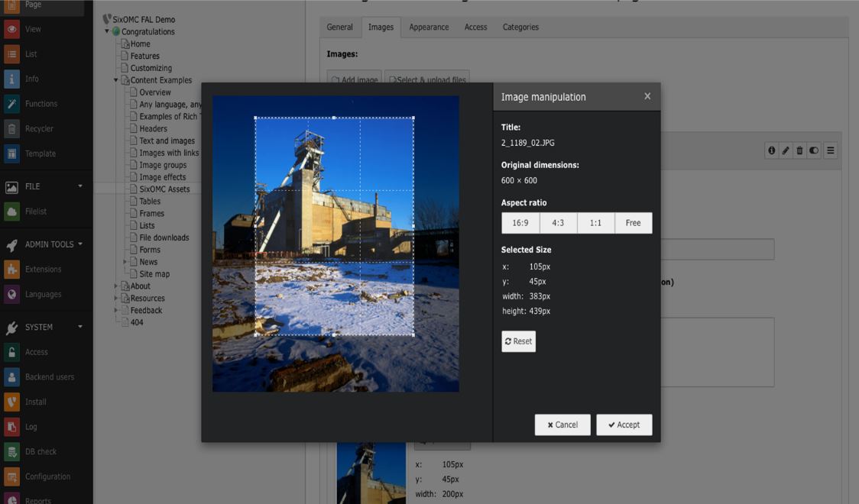Select the 404 page in tree
This screenshot has width=859, height=504.
pos(137,322)
